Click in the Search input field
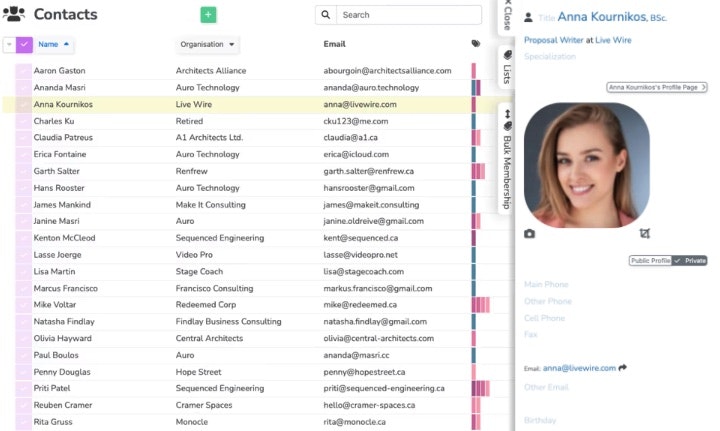Screen dimensions: 720x431 409,15
